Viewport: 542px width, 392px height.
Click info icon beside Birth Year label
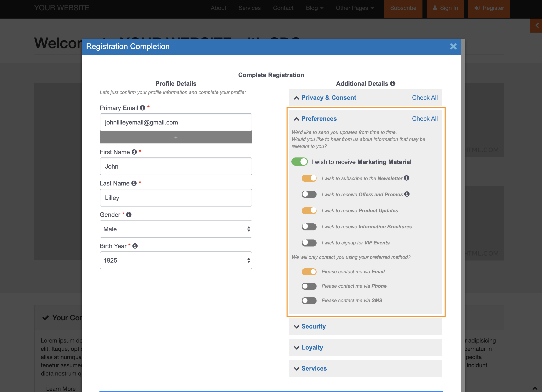tap(135, 246)
